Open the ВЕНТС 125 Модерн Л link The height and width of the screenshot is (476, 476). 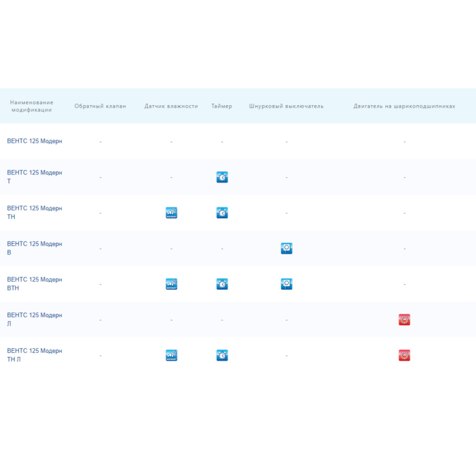pos(34,319)
